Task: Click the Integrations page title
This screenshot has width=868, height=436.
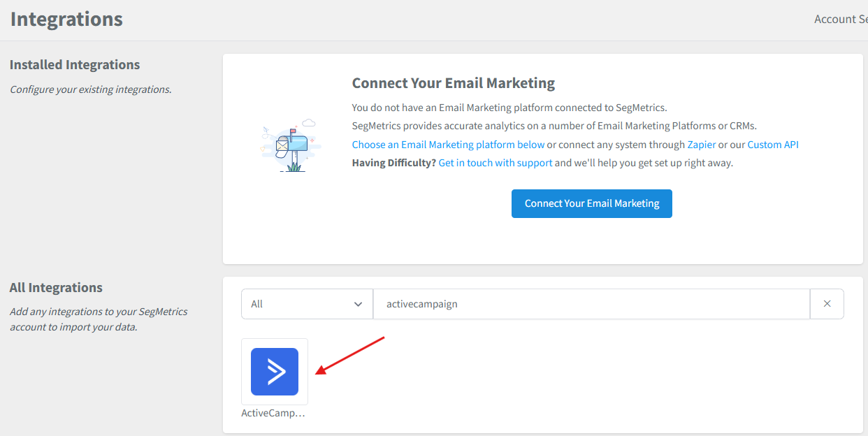Action: click(66, 19)
